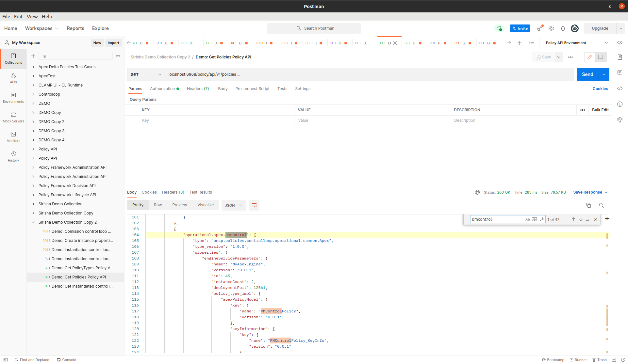Go to previous search match

573,219
